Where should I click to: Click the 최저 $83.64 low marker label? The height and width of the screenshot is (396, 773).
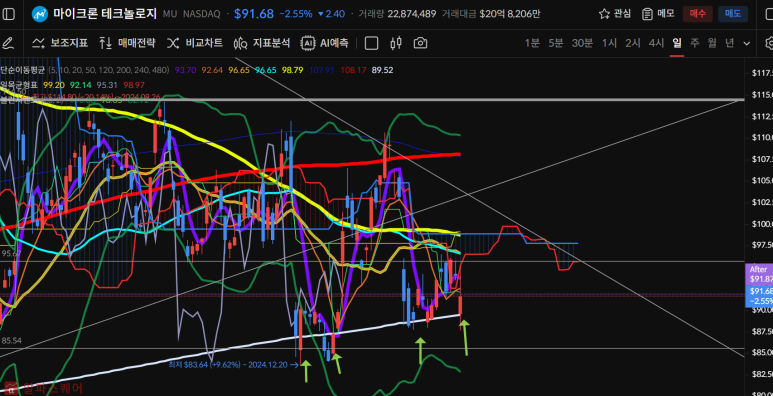click(233, 364)
